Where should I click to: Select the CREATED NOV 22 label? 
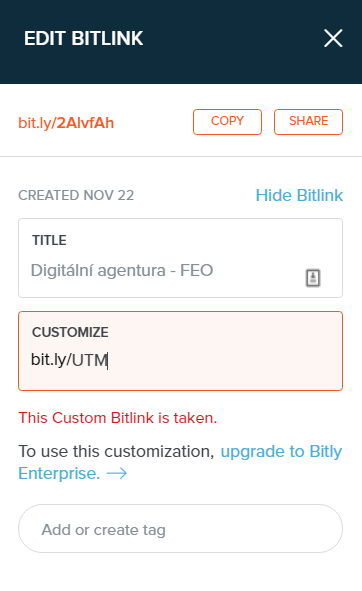tap(76, 195)
